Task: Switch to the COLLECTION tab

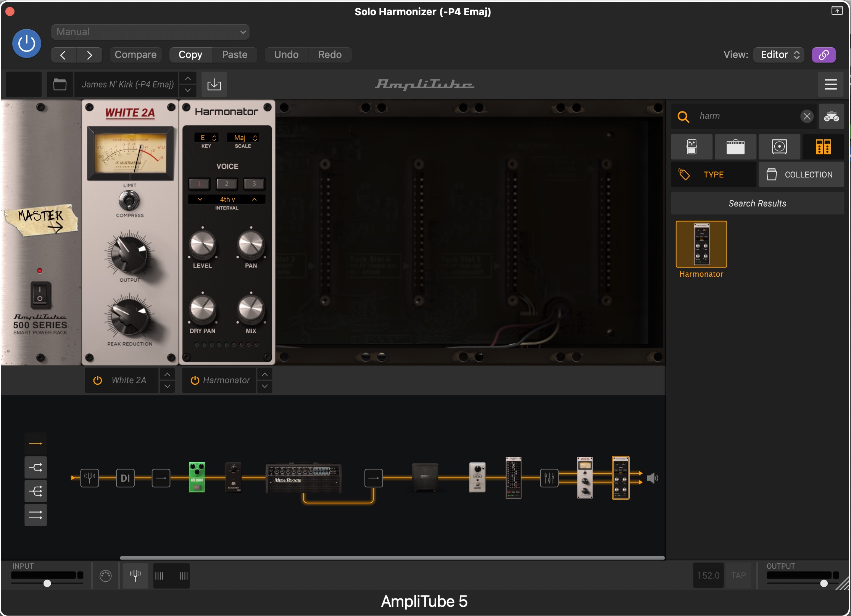Action: [801, 174]
